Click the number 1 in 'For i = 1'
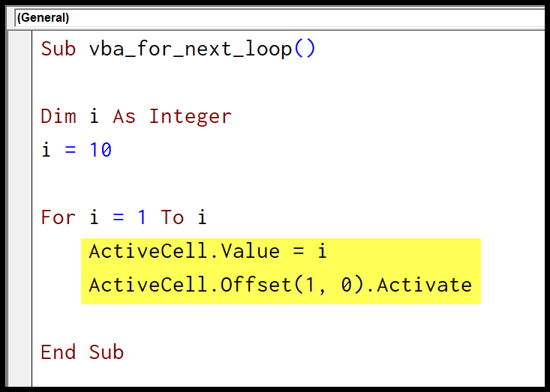Screen dimensions: 550x392 click(x=142, y=217)
